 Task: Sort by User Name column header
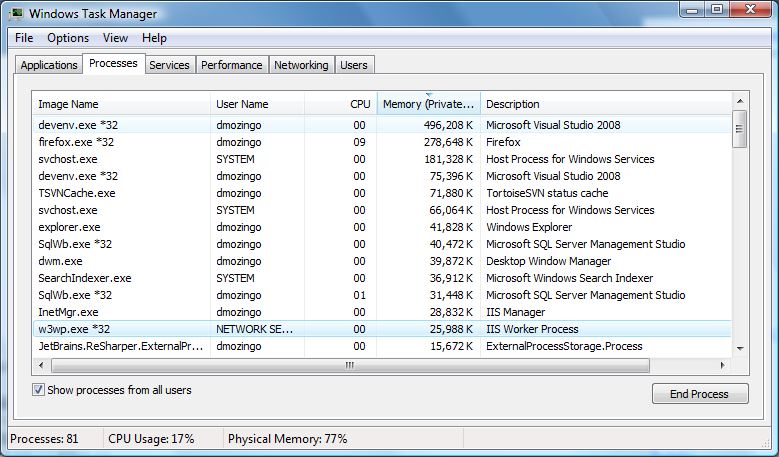pos(257,104)
